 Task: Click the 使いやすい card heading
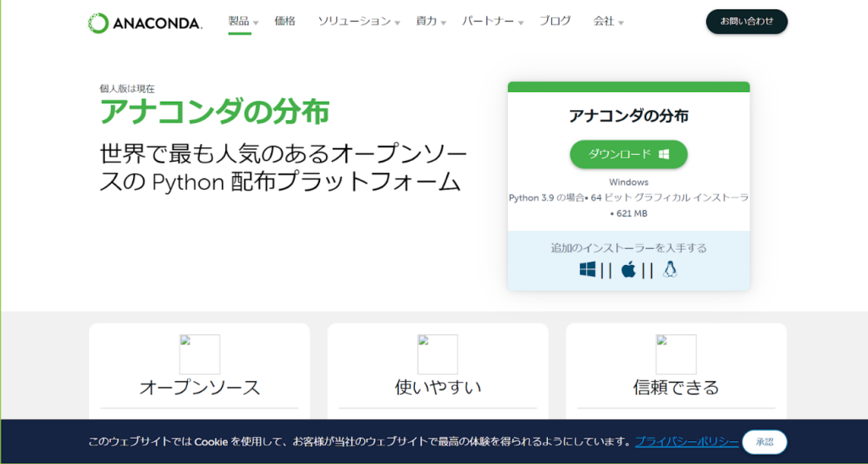coord(438,388)
